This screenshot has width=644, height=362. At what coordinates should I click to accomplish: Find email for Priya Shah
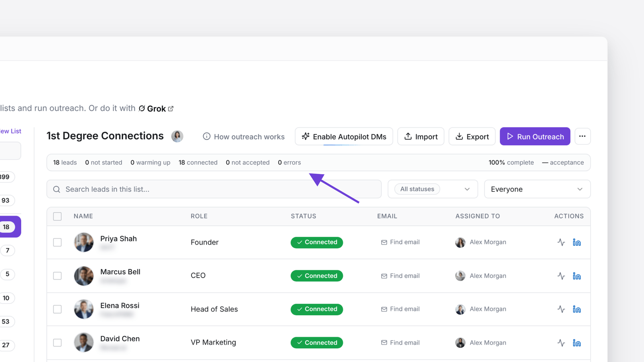click(400, 242)
